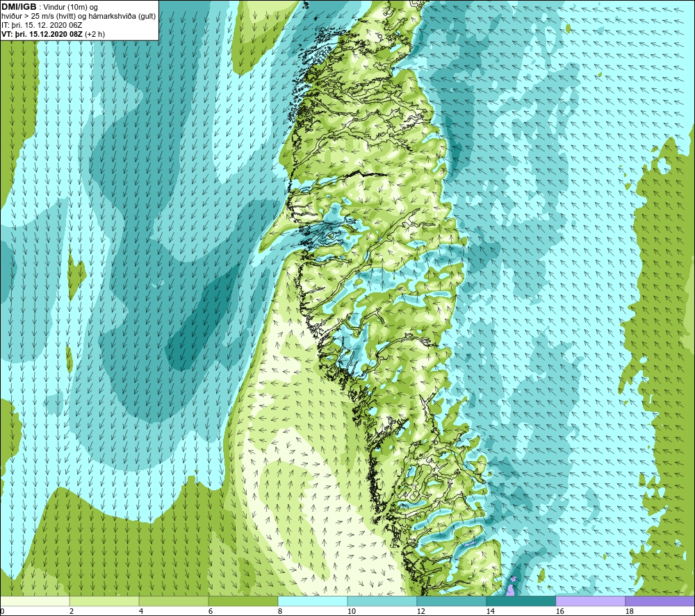The height and width of the screenshot is (616, 695).
Task: Click the medium teal 12–14 legend swatch
Action: point(451,601)
